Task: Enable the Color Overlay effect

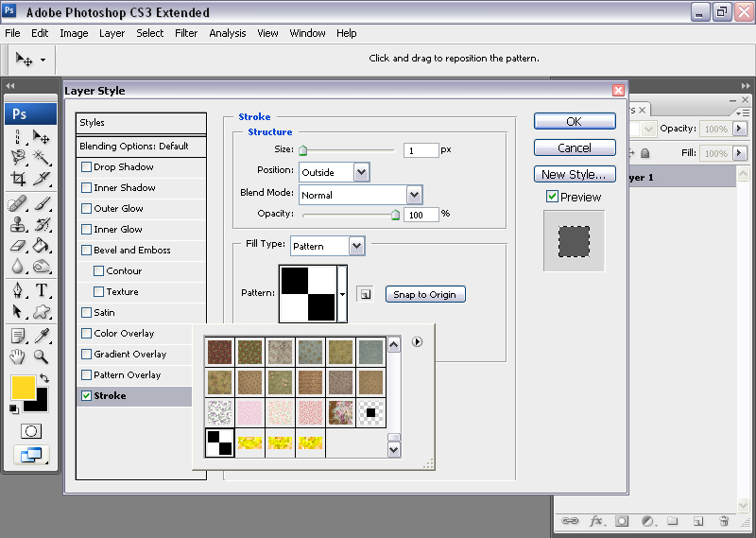Action: (86, 334)
